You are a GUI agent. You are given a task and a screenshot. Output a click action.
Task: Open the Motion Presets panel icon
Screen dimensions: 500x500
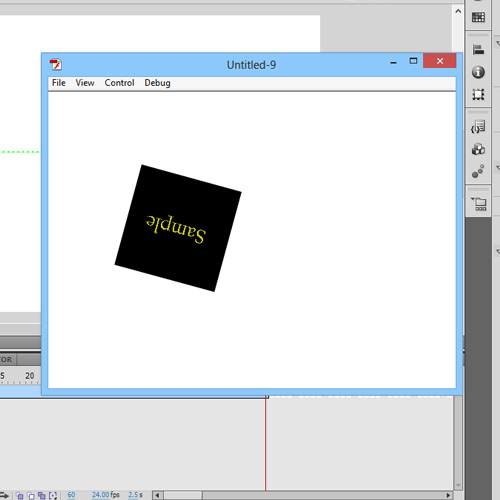pos(478,171)
